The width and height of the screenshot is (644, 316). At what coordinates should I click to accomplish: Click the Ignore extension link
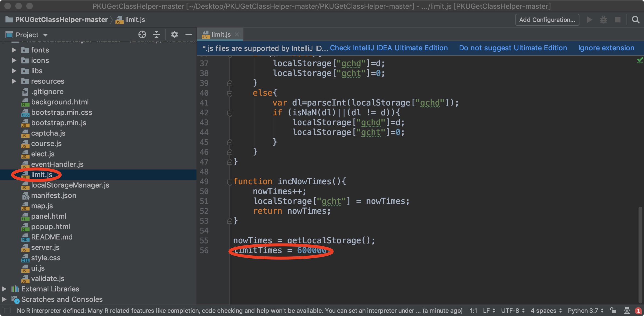(x=606, y=48)
